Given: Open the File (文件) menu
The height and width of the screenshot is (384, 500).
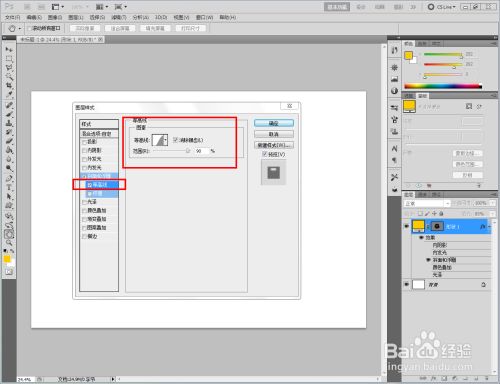Looking at the screenshot, I should [x=12, y=17].
